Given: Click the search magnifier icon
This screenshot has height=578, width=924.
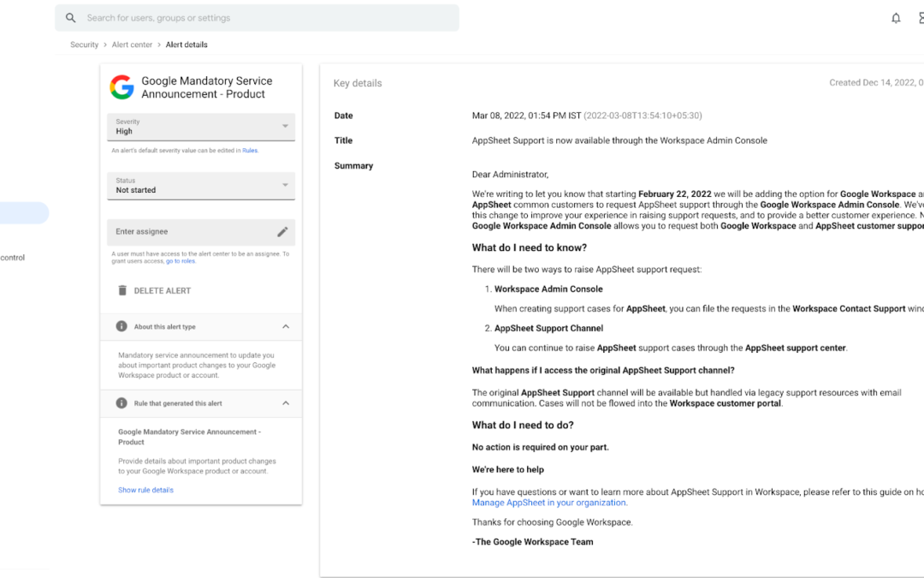Looking at the screenshot, I should pyautogui.click(x=71, y=18).
